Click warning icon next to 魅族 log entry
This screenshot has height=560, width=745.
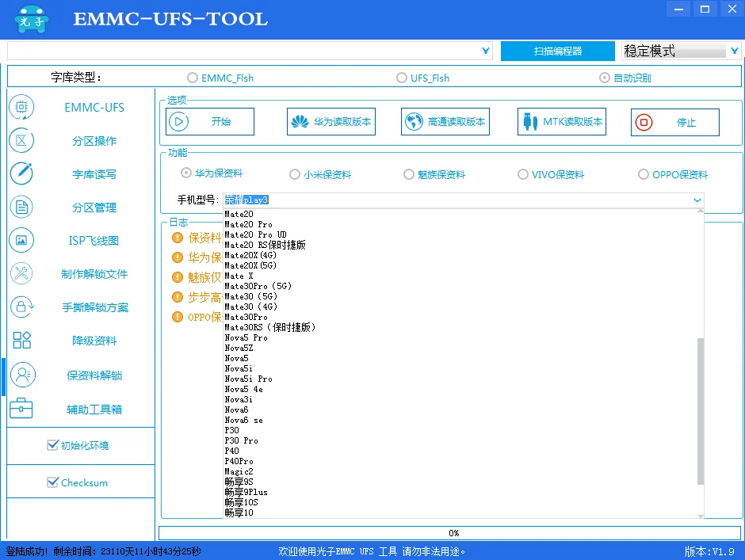point(178,277)
